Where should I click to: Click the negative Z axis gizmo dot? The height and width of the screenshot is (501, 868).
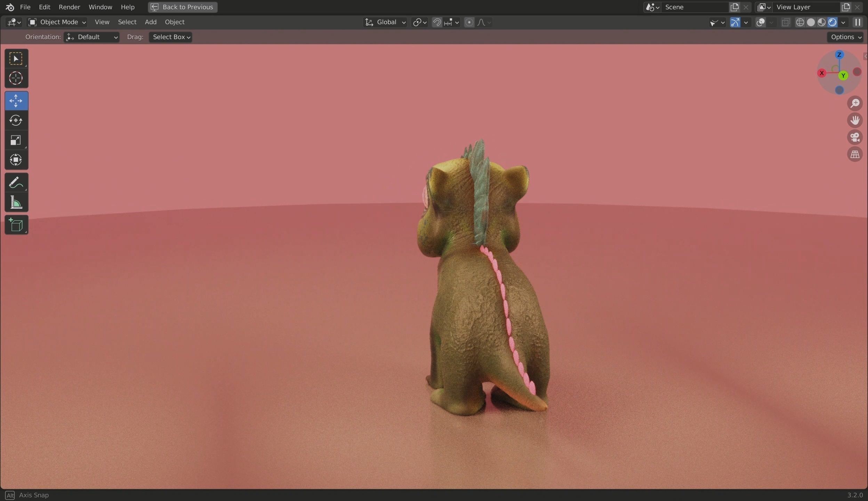[839, 90]
